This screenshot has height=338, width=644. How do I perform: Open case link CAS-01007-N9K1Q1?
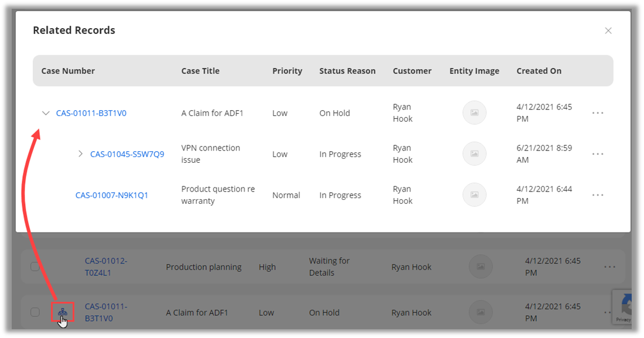click(x=112, y=195)
